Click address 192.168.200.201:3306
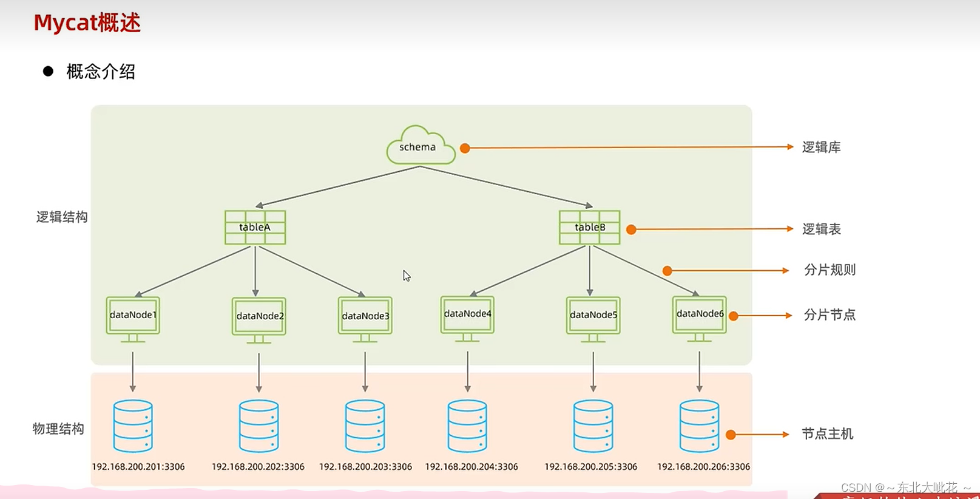This screenshot has width=980, height=499. pos(138,467)
